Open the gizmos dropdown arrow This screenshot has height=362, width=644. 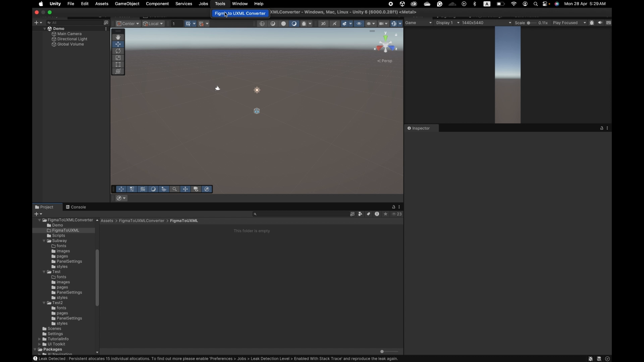tap(400, 23)
